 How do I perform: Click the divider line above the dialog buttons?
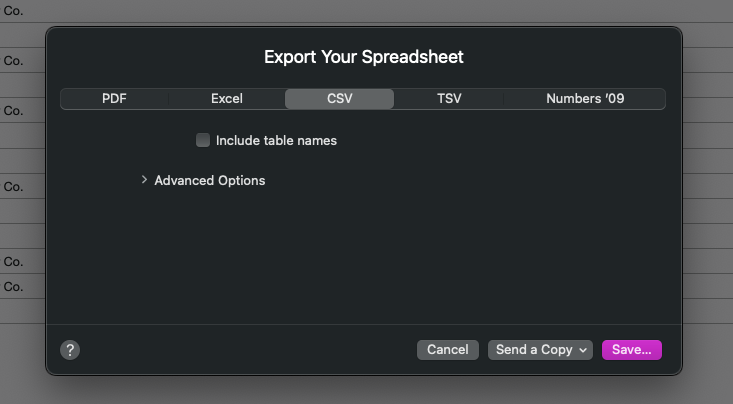click(x=364, y=324)
